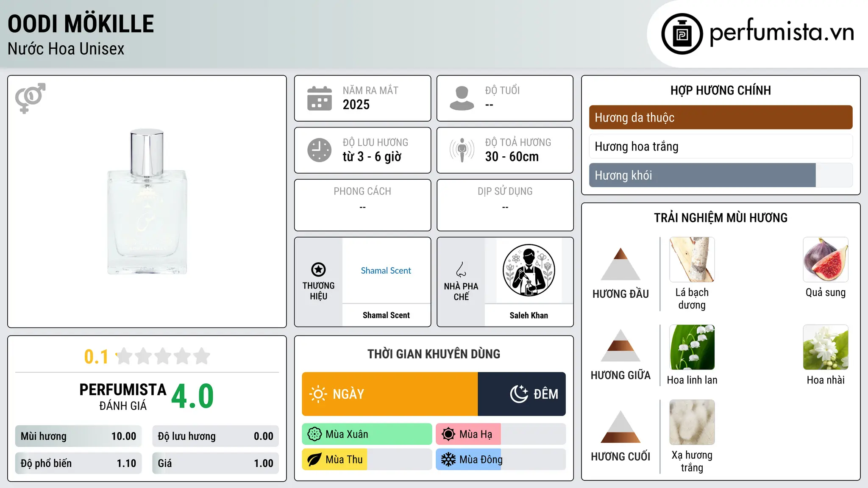Click the base-note pyramid icon above Hương cuối
This screenshot has width=868, height=488.
click(620, 427)
